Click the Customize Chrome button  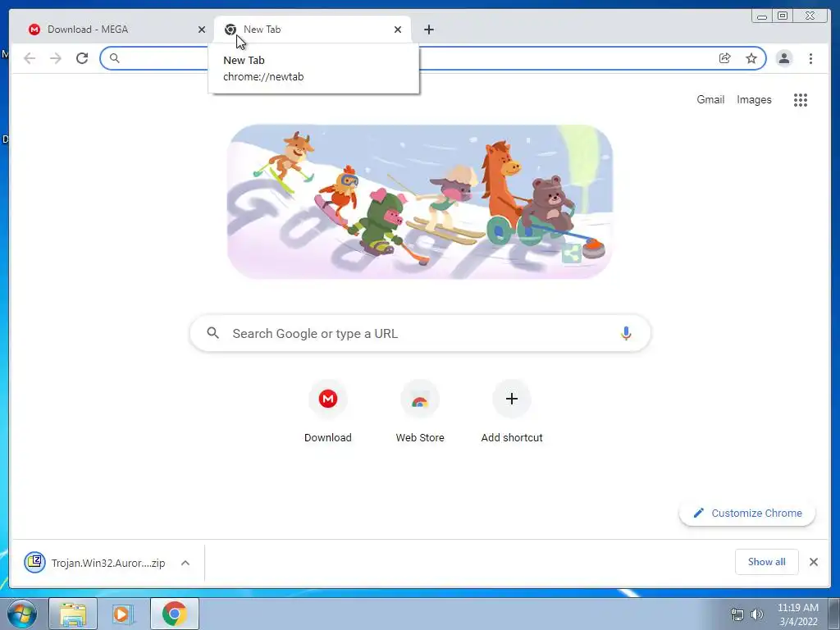click(x=747, y=514)
